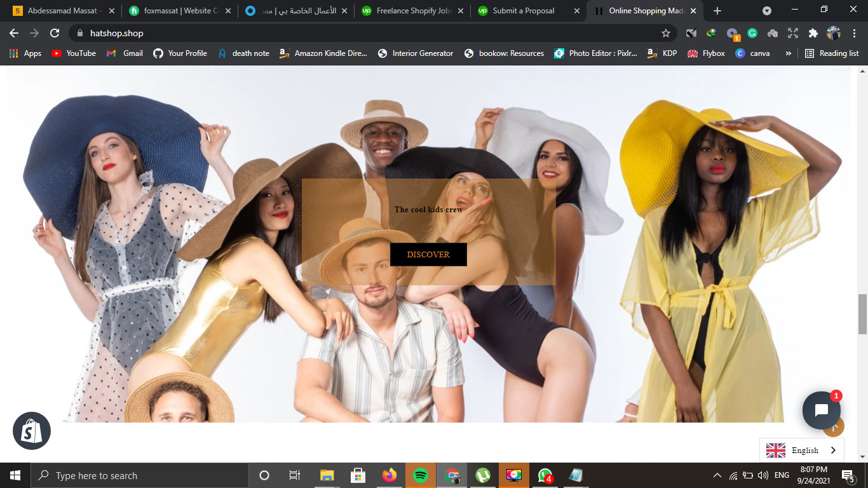Viewport: 868px width, 488px height.
Task: Click the Windows Task View icon
Action: coord(294,475)
